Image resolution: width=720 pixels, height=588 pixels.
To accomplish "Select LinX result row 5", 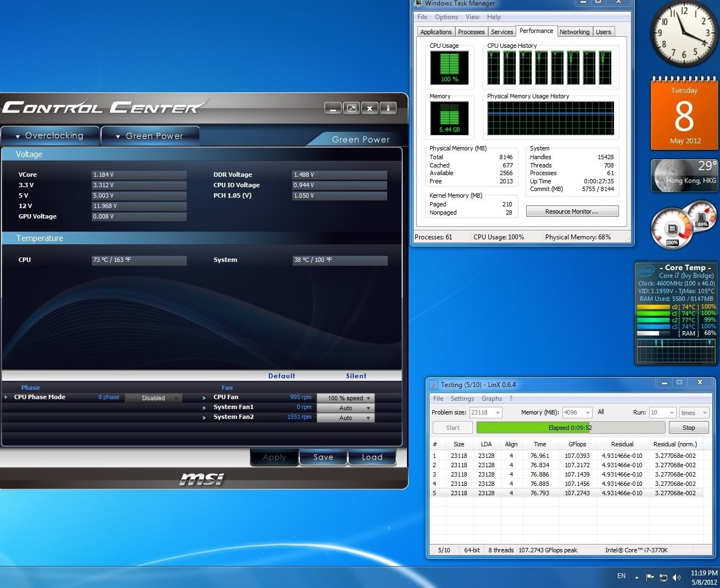I will click(x=566, y=493).
